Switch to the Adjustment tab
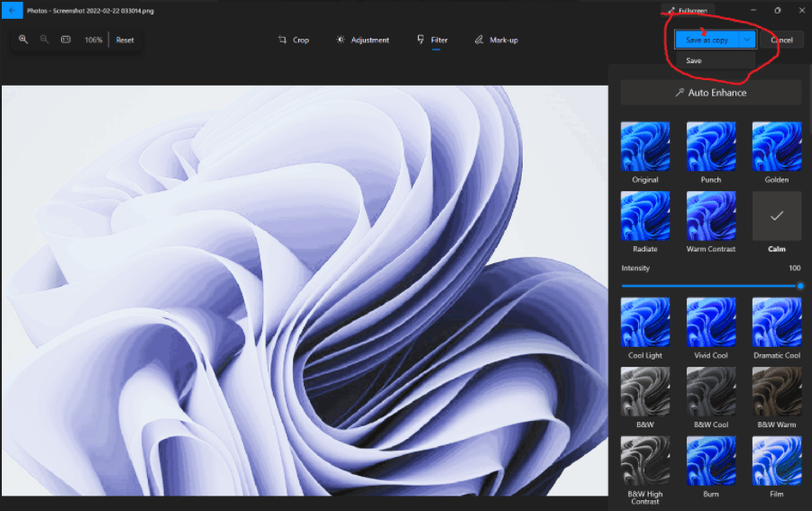812x511 pixels. coord(362,40)
